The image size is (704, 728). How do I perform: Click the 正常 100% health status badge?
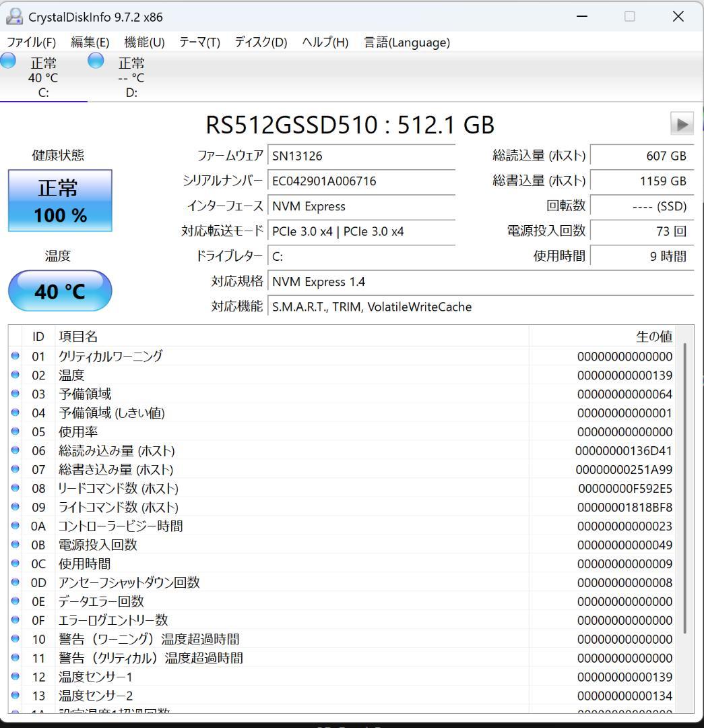pyautogui.click(x=59, y=199)
